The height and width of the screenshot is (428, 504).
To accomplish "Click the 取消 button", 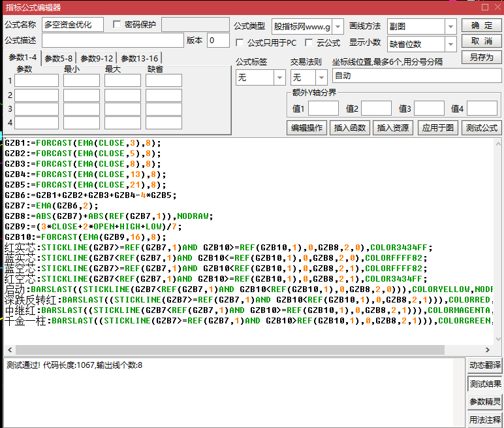I will coord(482,41).
